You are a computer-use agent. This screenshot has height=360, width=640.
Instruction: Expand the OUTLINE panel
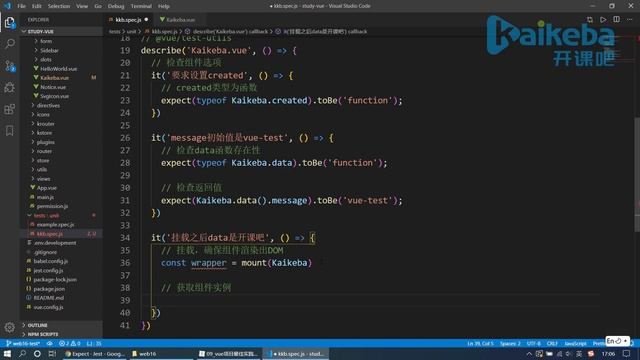coord(61,325)
